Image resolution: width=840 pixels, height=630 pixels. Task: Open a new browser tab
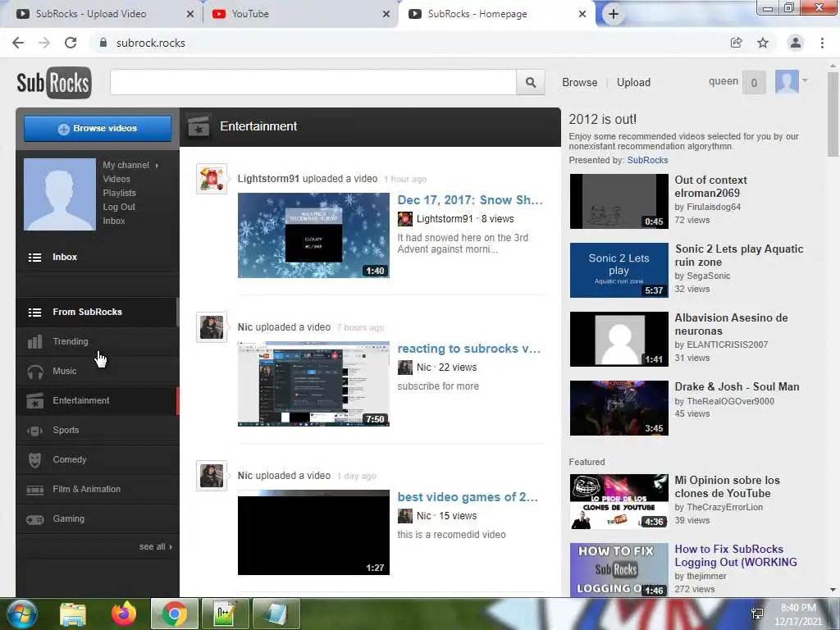tap(614, 14)
